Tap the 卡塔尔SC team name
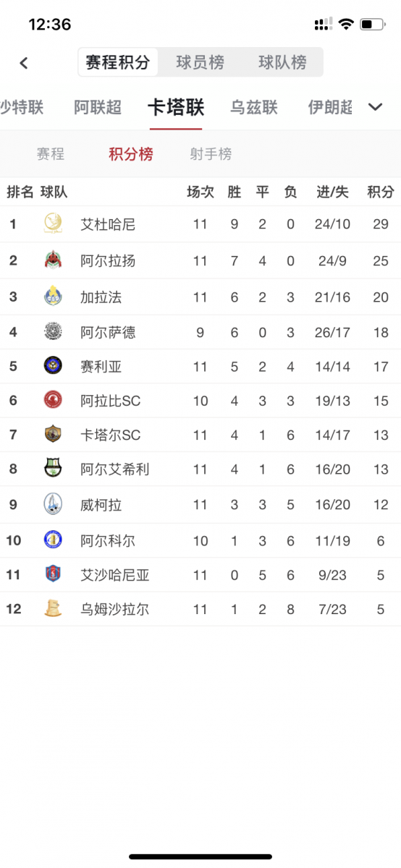This screenshot has width=401, height=868. 111,435
